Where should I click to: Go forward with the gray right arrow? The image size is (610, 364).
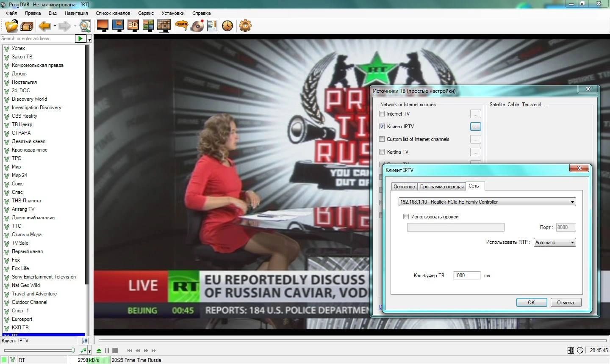tap(64, 26)
